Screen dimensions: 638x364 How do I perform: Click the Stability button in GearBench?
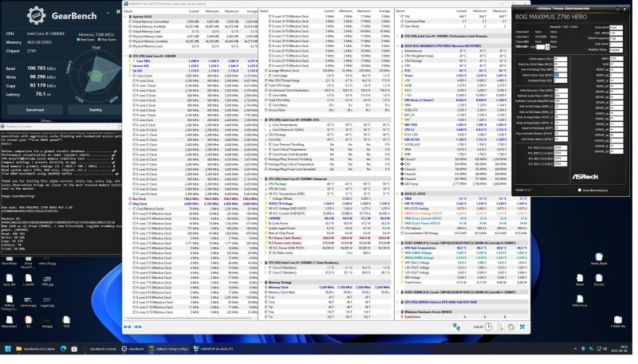[95, 110]
